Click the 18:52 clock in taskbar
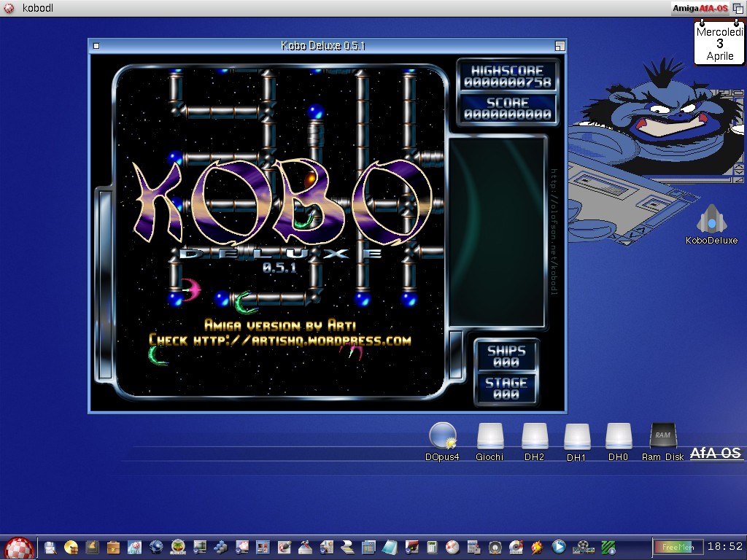 (x=724, y=547)
